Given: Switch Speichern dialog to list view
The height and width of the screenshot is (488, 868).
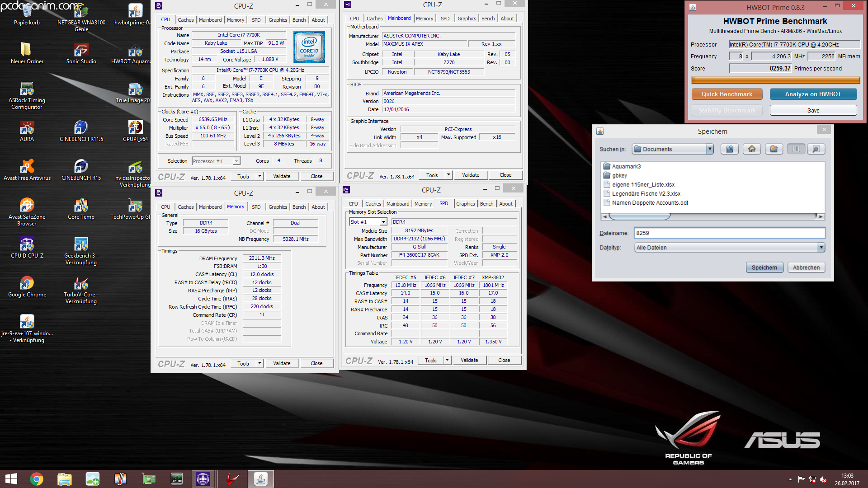Looking at the screenshot, I should tap(796, 149).
